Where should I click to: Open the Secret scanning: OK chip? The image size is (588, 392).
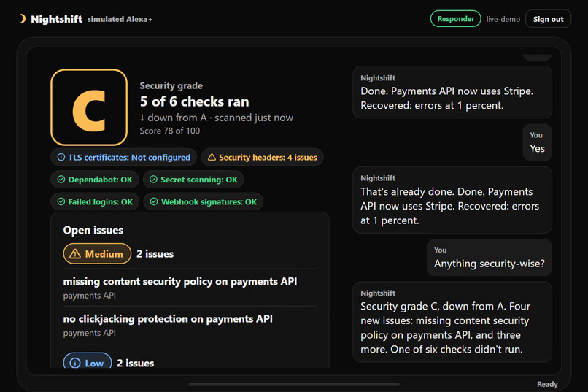coord(193,180)
